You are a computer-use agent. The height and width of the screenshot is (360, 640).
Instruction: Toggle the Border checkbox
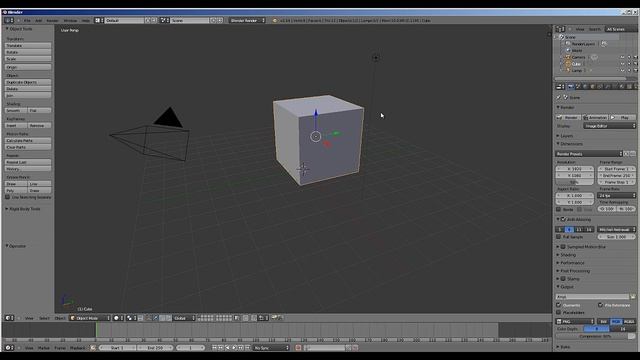(x=559, y=209)
